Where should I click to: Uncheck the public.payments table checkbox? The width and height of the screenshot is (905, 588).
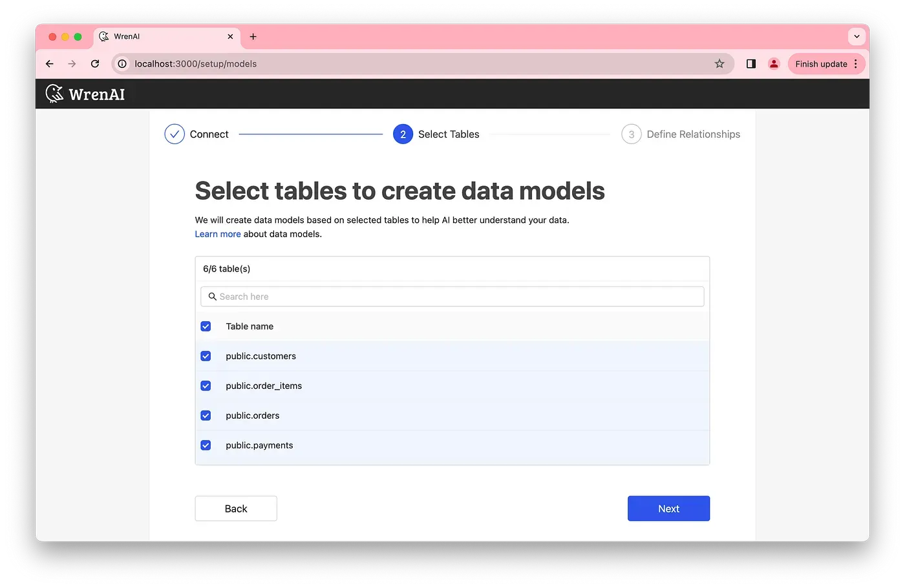(x=206, y=445)
